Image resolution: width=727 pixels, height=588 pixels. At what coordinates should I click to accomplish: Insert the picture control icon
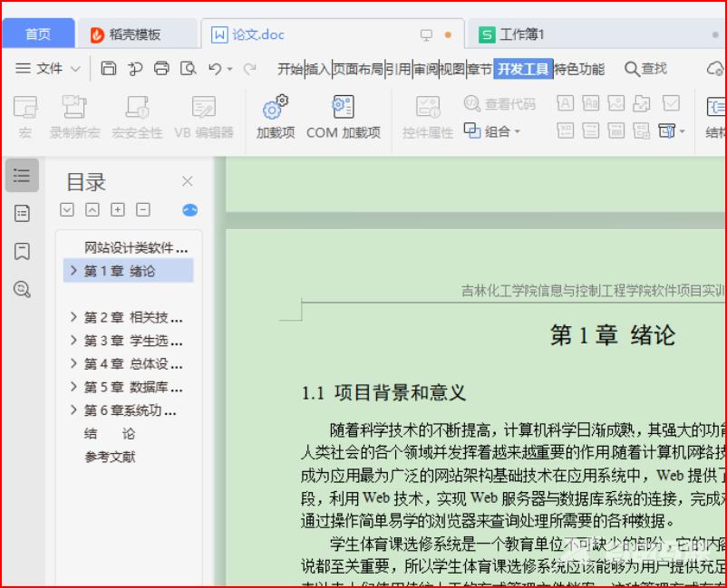click(616, 103)
